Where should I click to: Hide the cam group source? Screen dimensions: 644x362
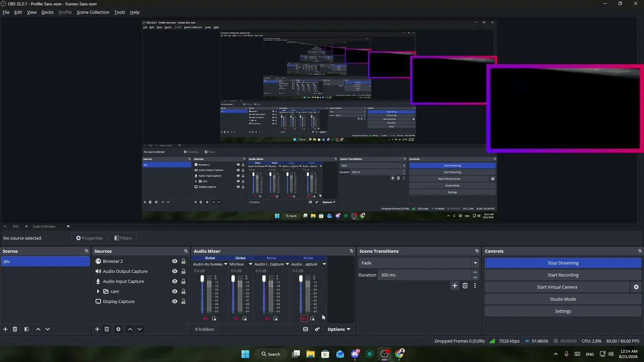coord(175,292)
